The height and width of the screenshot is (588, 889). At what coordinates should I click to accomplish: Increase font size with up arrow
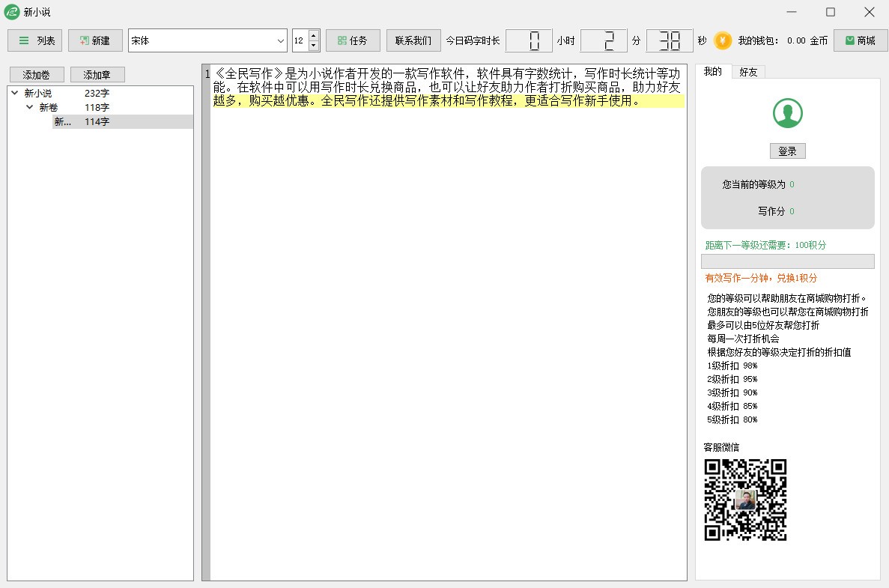coord(314,36)
